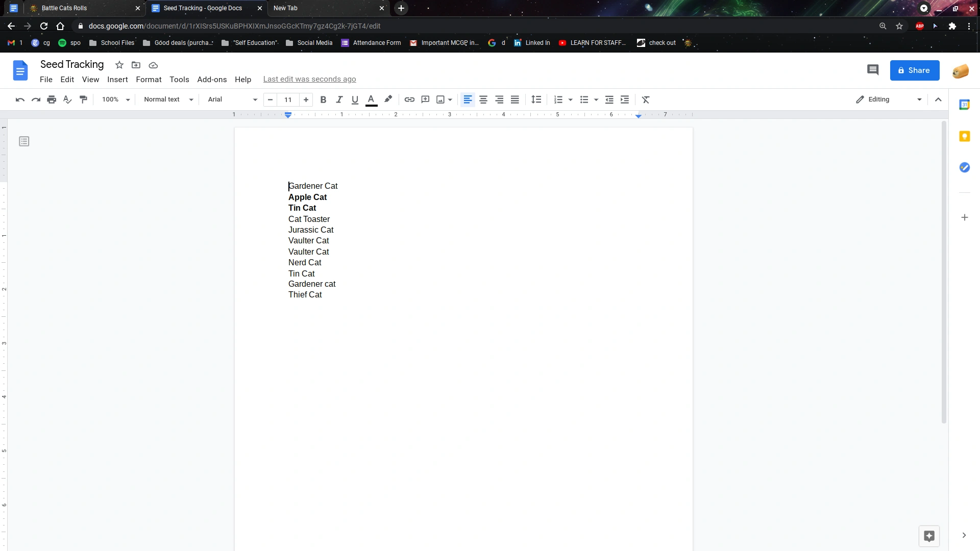The image size is (980, 551).
Task: Toggle italic formatting
Action: (x=339, y=99)
